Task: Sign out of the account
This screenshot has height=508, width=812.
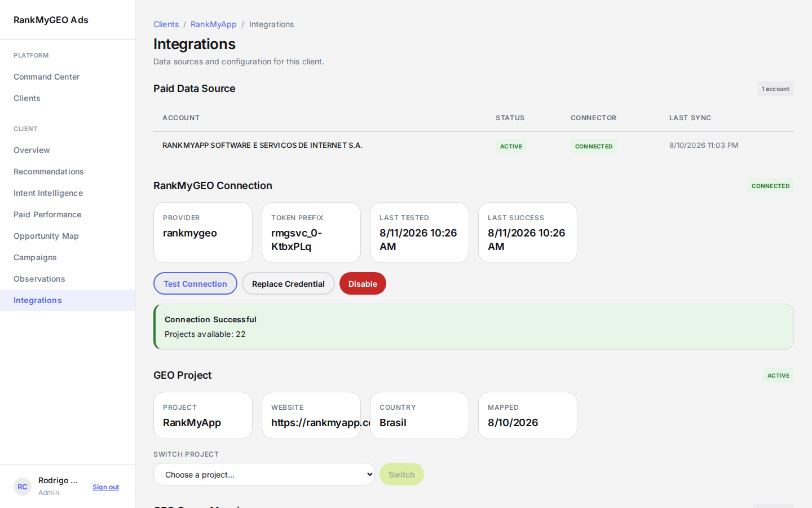Action: click(x=105, y=487)
